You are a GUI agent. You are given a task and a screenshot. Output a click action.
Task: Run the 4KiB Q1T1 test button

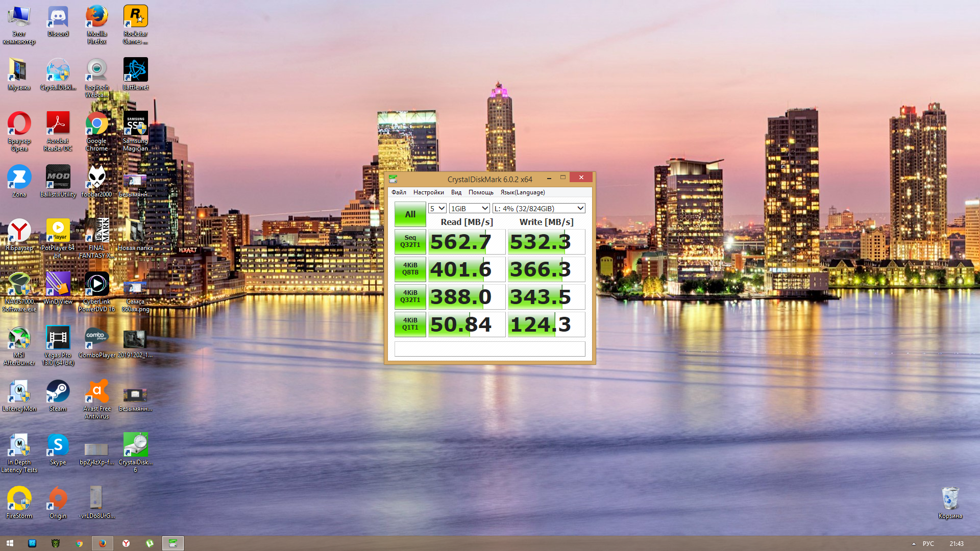point(410,324)
